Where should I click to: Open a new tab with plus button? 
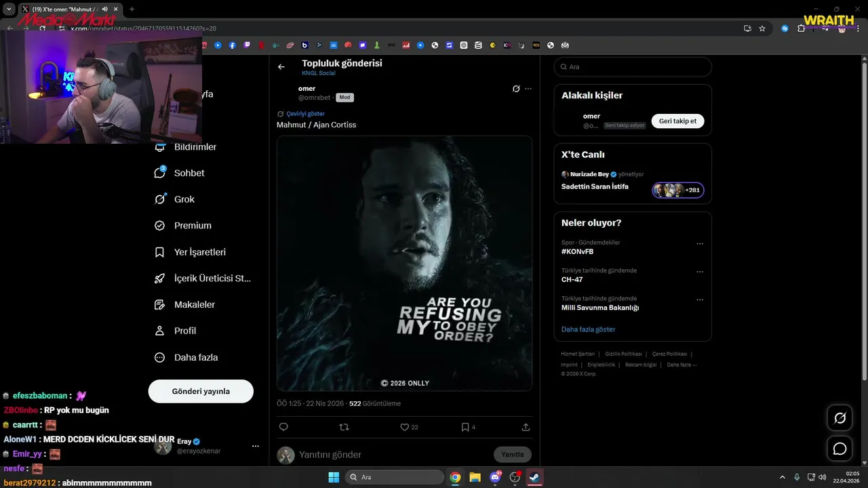pyautogui.click(x=132, y=9)
